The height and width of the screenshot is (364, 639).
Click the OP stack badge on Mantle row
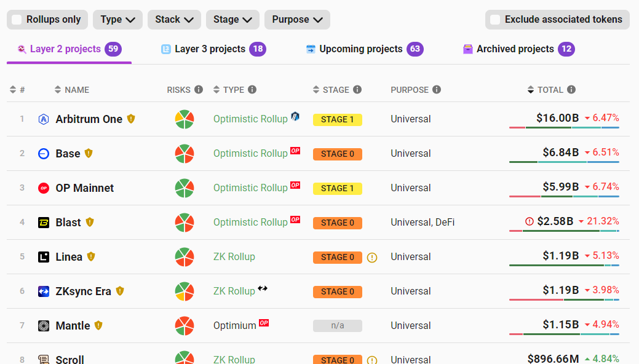tap(264, 323)
